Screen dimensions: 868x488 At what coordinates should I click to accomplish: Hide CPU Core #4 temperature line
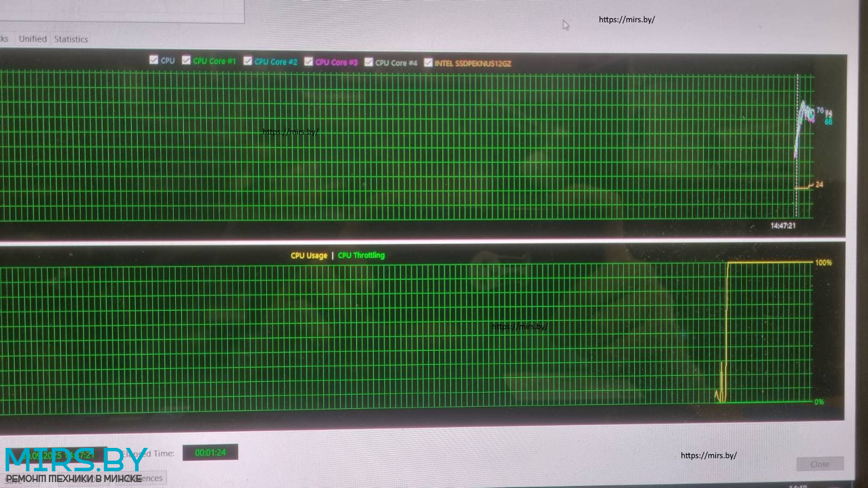tap(369, 62)
